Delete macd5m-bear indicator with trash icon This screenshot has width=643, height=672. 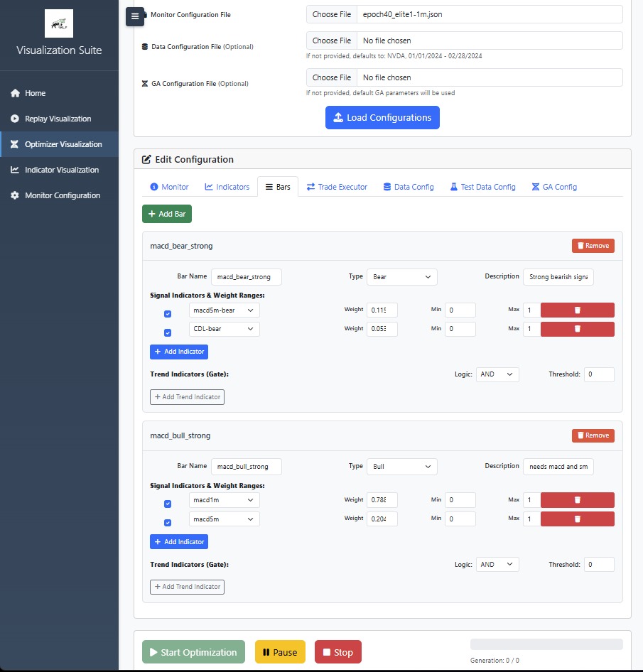[x=577, y=310]
